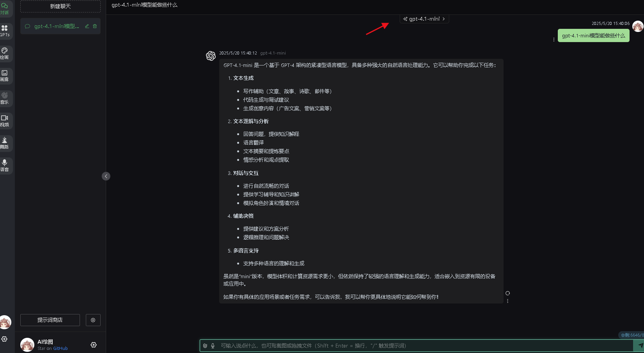The image size is (644, 353).
Task: Open the 语音 voice icon in sidebar
Action: click(5, 166)
